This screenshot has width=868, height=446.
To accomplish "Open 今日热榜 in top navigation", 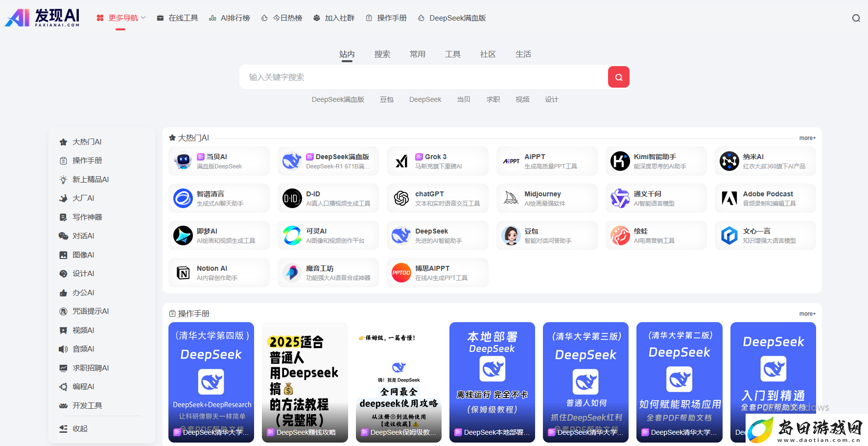I will point(282,18).
